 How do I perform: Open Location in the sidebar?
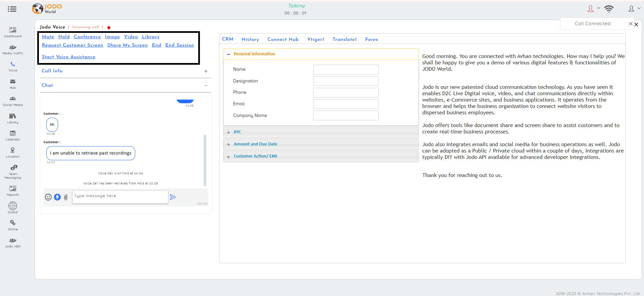coord(13,153)
